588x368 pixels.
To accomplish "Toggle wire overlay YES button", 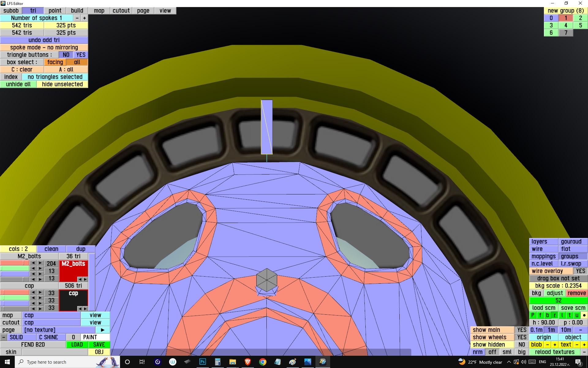I will tap(580, 271).
